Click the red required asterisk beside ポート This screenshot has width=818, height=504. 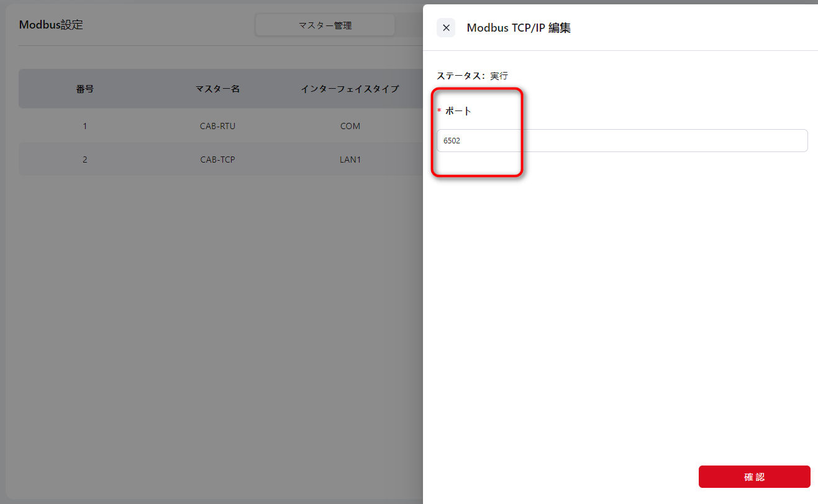click(439, 111)
